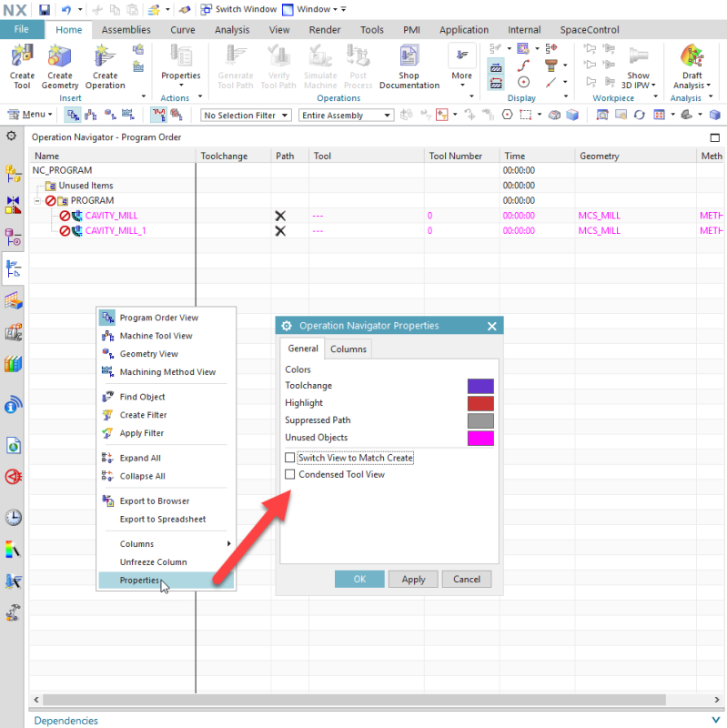Select Program Order View toolbar icon
727x728 pixels.
(x=73, y=115)
